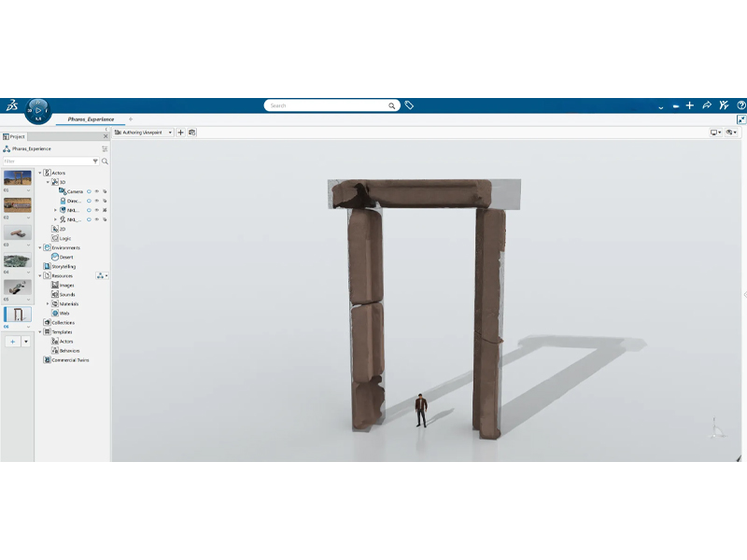Click the filter funnel icon
Screen dimensions: 747x560
coord(95,161)
